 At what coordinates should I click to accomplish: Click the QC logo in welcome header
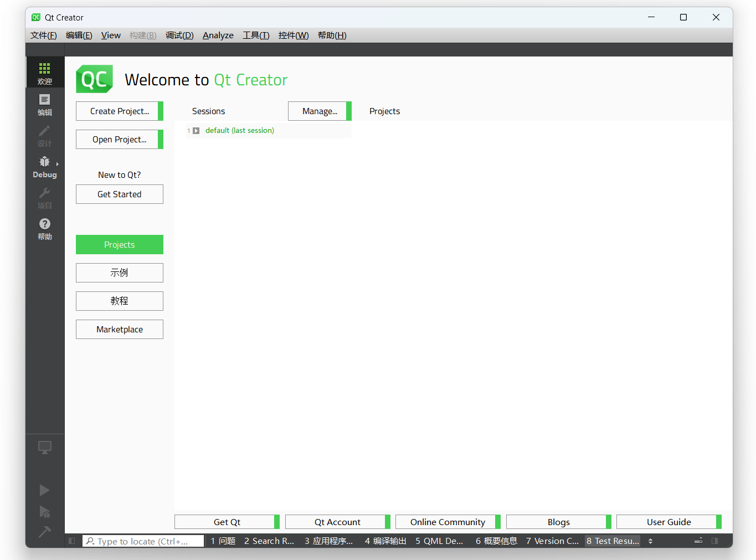click(94, 79)
